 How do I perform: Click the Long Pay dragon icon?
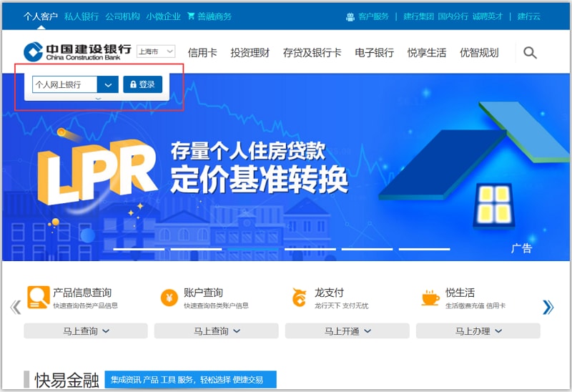click(300, 298)
